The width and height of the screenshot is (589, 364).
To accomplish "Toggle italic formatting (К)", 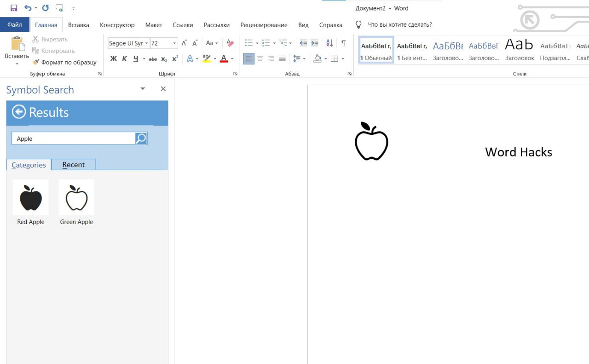I will [x=124, y=59].
